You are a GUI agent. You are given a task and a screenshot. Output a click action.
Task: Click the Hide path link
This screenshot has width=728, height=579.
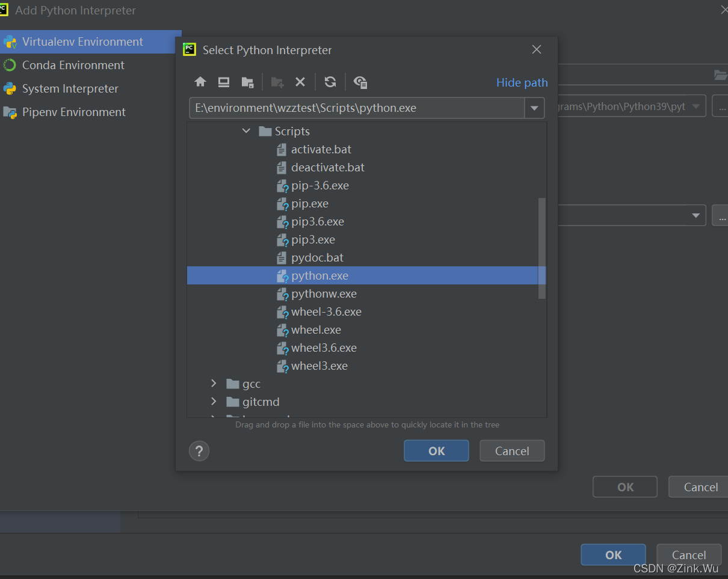pyautogui.click(x=522, y=82)
